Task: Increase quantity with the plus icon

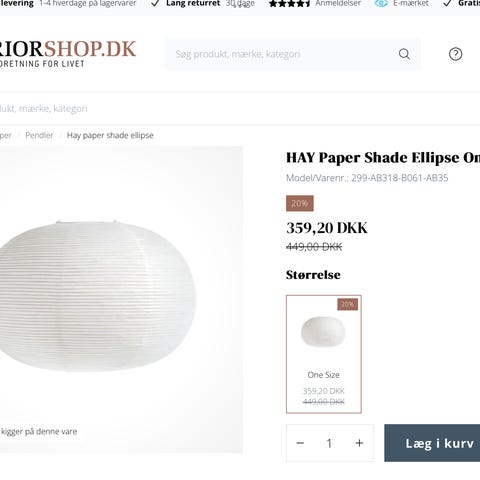Action: coord(359,443)
